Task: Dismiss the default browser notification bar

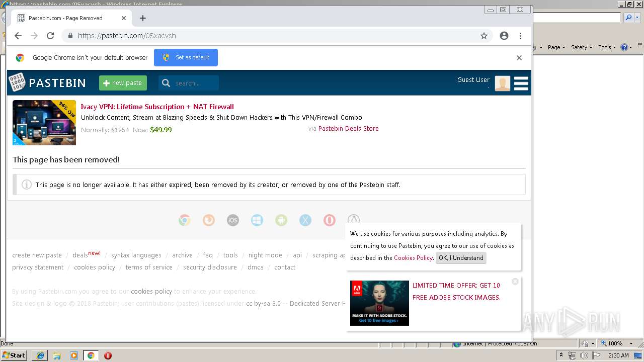Action: click(519, 58)
